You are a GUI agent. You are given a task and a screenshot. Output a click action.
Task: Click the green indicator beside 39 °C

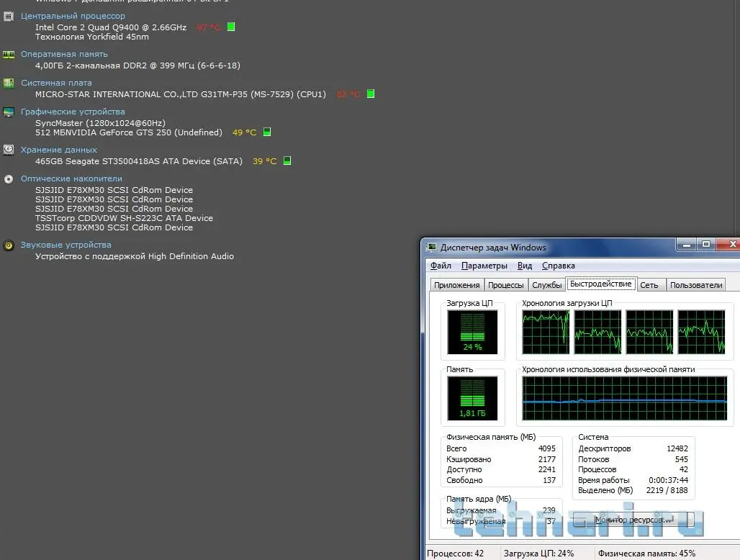click(287, 161)
